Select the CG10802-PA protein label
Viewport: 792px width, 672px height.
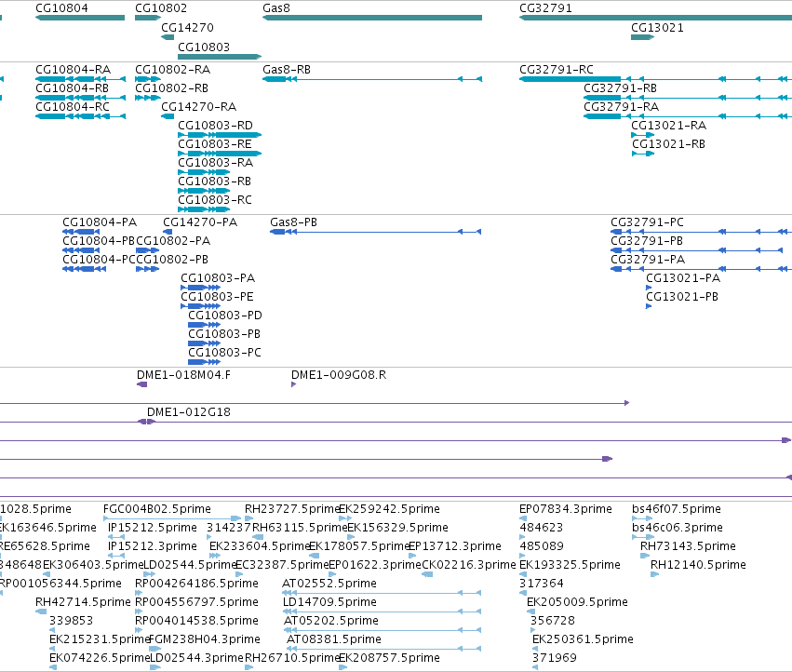point(173,241)
